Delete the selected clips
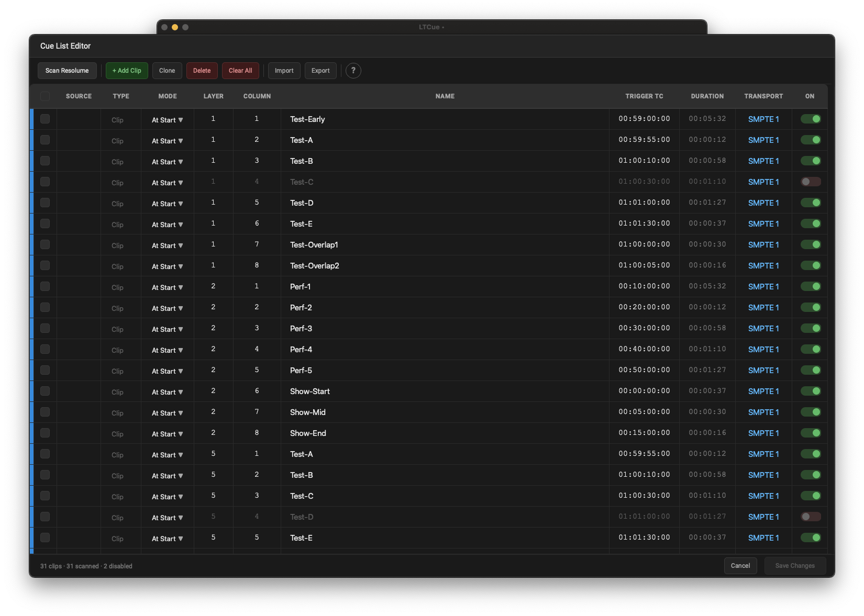The height and width of the screenshot is (616, 864). 202,71
